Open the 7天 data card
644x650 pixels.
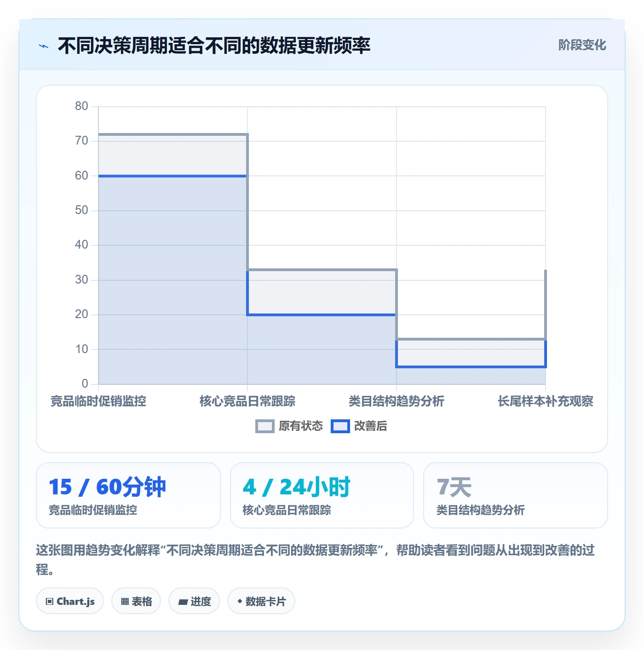pos(516,495)
